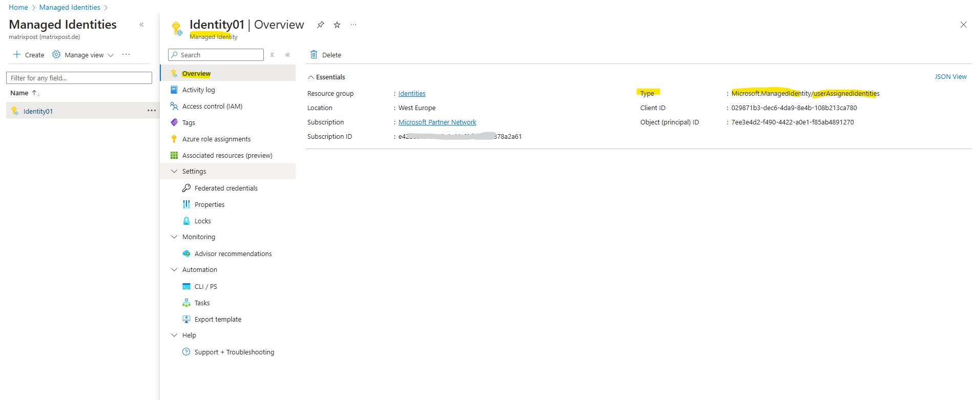This screenshot has height=400, width=980.
Task: Collapse the resource menu sidebar
Action: [x=287, y=55]
